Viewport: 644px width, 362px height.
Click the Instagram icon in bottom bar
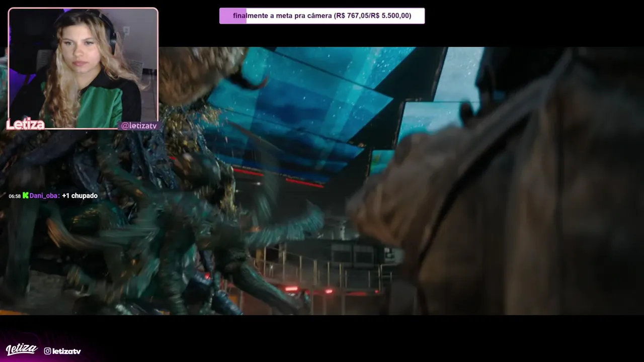pos(47,351)
